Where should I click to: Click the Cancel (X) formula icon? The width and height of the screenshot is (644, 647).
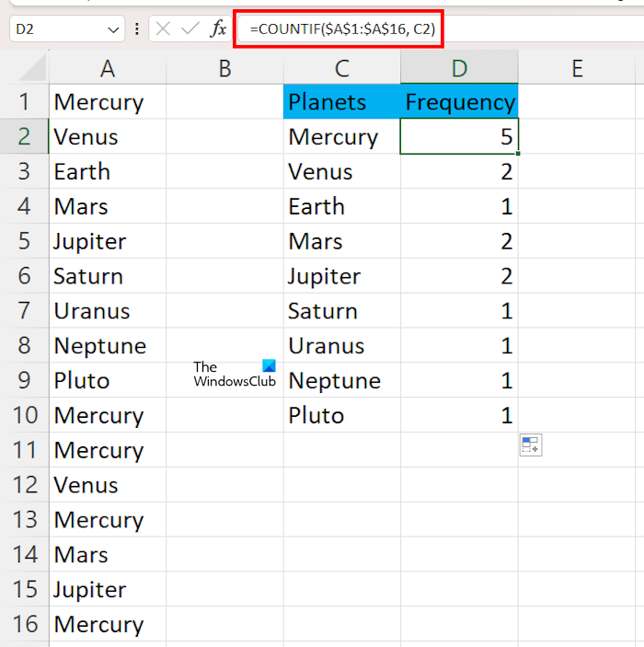[x=163, y=29]
